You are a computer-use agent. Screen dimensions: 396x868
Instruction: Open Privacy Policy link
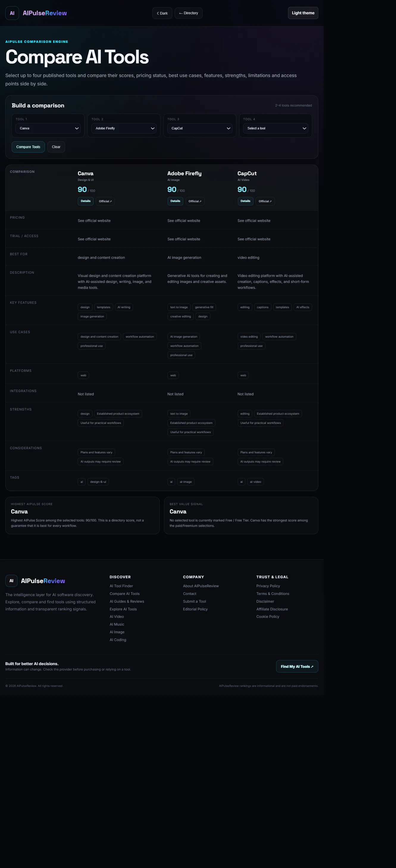pyautogui.click(x=268, y=586)
